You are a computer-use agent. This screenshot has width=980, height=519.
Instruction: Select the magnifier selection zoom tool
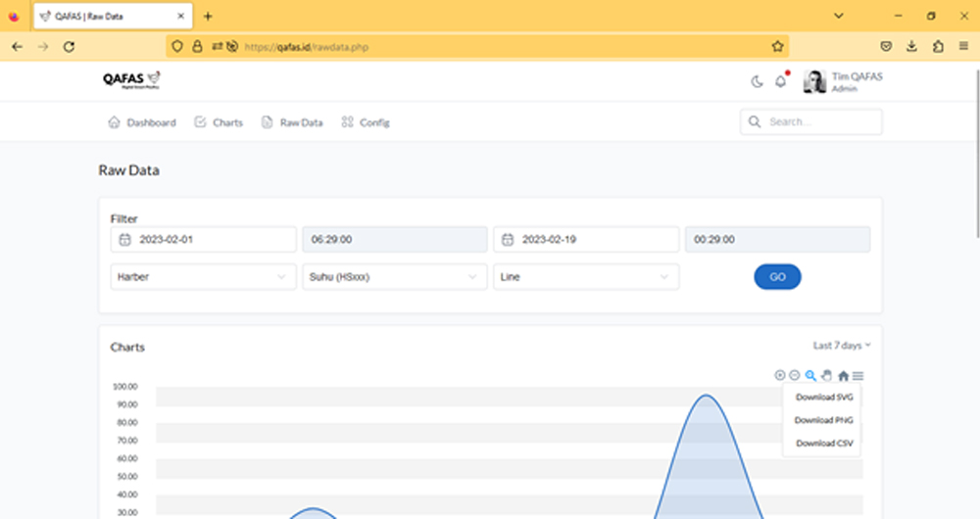810,375
